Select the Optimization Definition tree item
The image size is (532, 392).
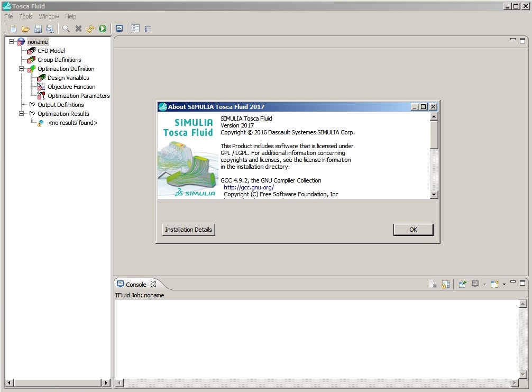pos(66,69)
